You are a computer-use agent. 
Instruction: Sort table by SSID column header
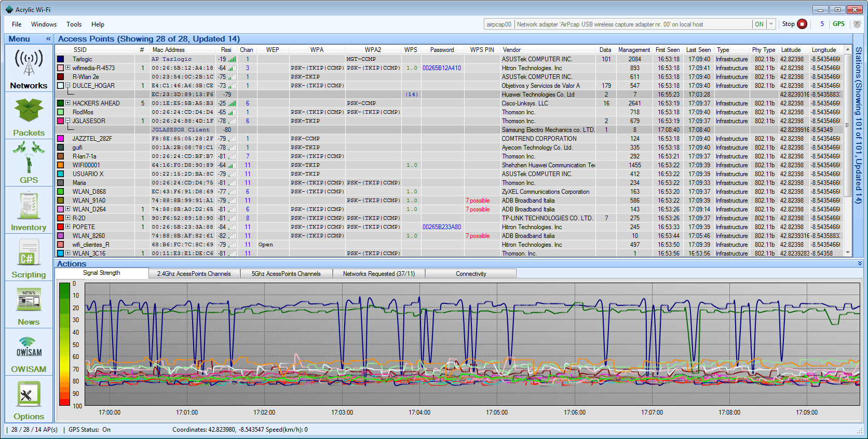[80, 50]
